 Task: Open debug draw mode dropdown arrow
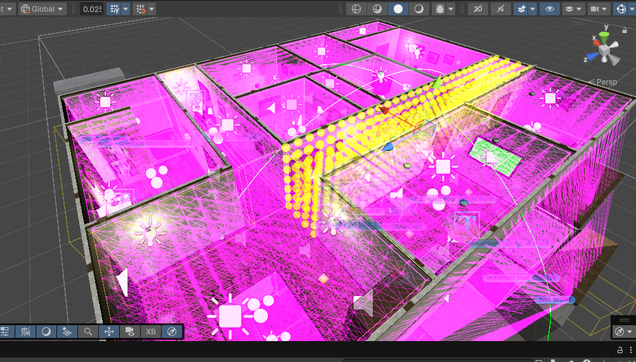click(x=451, y=9)
